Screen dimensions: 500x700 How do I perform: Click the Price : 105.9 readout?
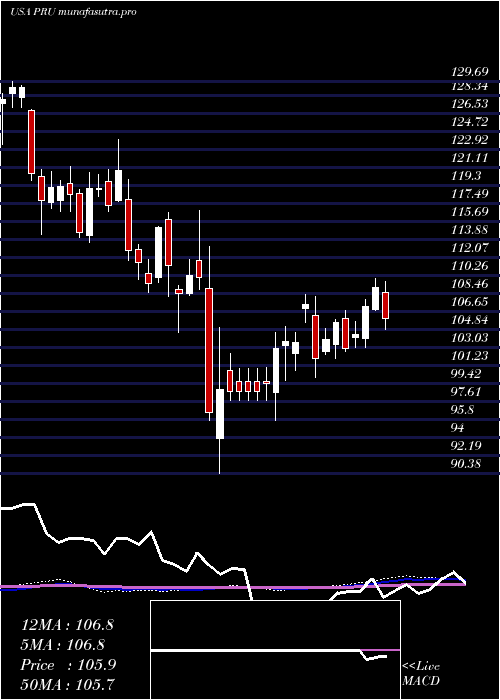(x=68, y=665)
